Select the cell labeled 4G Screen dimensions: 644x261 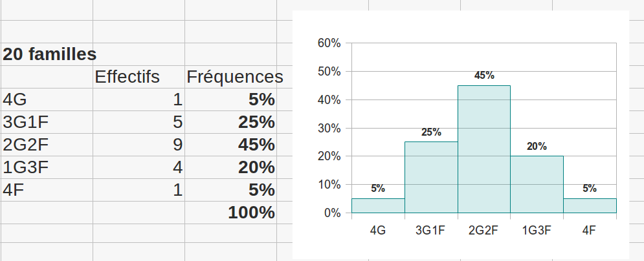(47, 99)
